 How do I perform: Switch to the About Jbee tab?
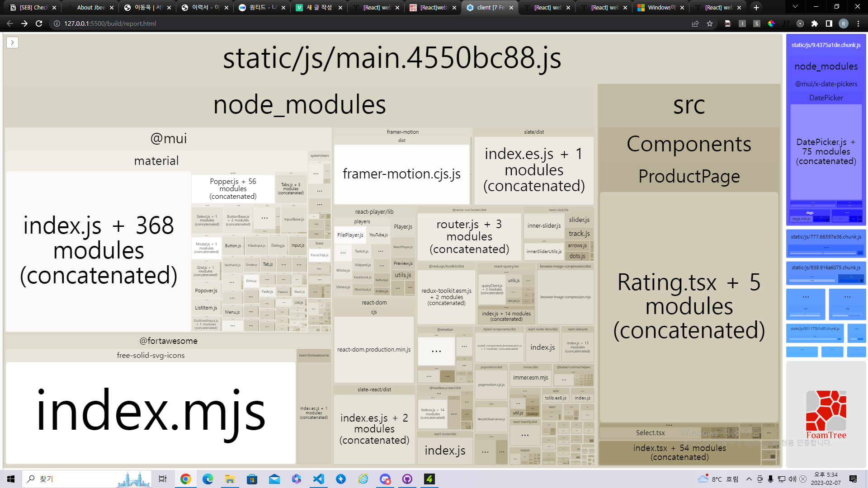point(90,7)
